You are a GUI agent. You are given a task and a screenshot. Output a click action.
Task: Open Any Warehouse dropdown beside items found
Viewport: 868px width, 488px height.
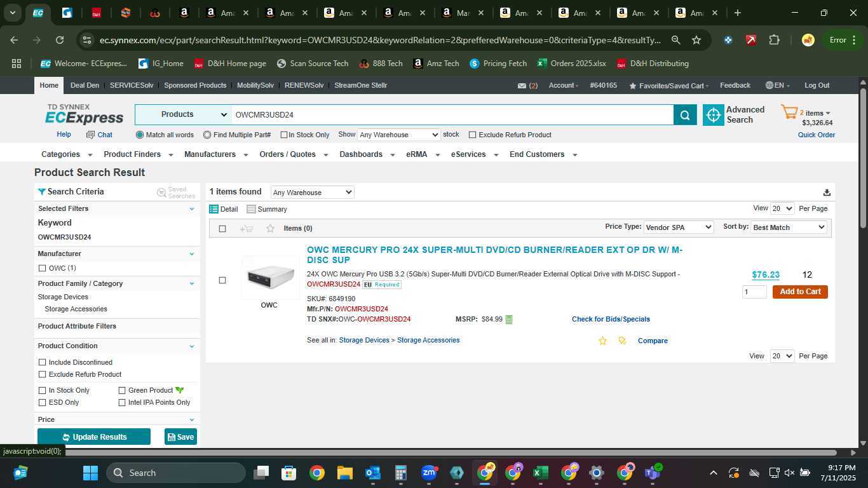coord(312,193)
